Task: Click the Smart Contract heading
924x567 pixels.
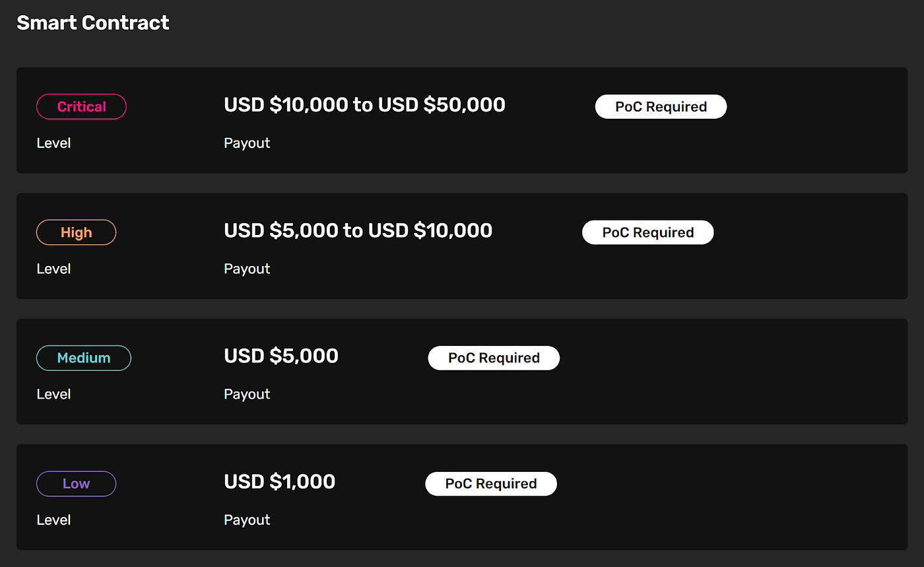Action: pos(93,22)
